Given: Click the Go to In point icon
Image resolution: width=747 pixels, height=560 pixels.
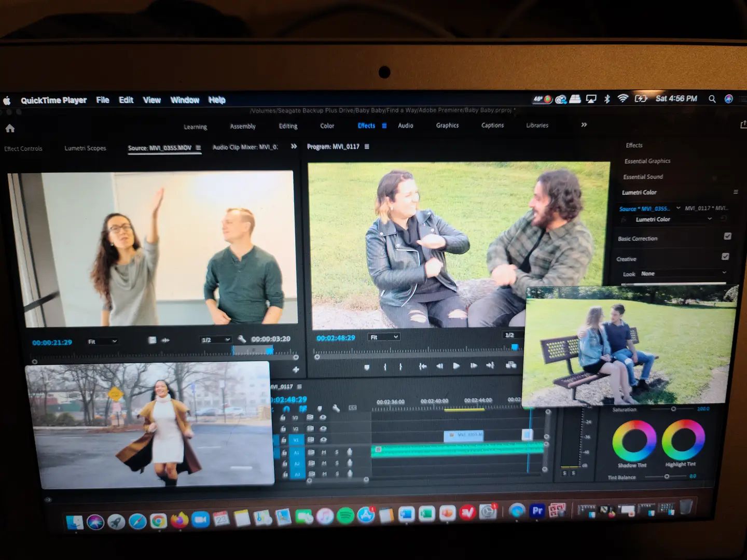Looking at the screenshot, I should coord(423,366).
